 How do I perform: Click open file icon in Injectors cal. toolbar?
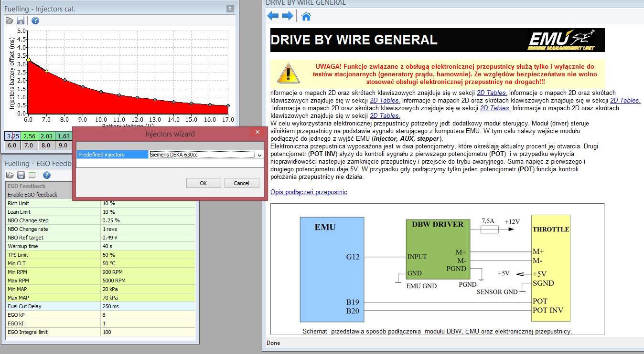click(x=10, y=21)
